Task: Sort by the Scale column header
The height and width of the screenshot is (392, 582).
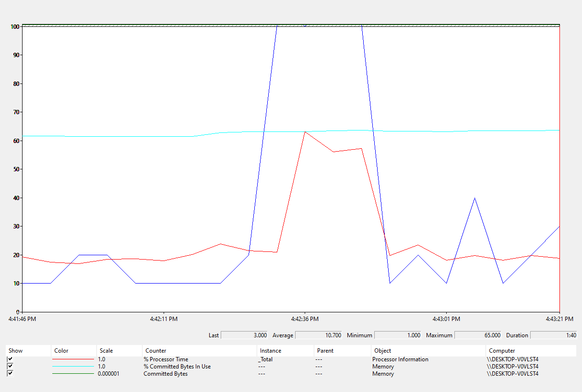Action: coord(119,351)
